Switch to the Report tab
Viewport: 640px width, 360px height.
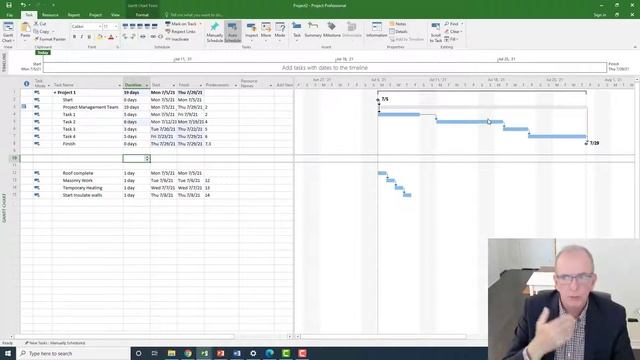pos(74,15)
